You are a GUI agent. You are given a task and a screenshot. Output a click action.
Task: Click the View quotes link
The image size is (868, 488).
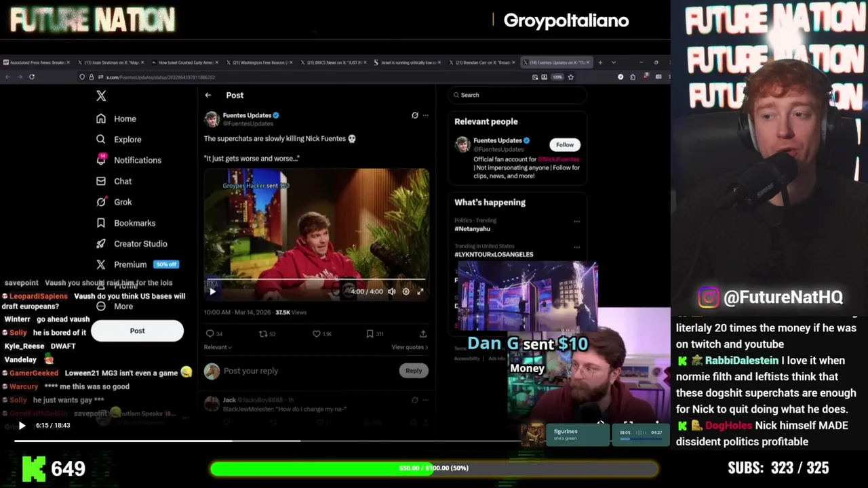410,347
